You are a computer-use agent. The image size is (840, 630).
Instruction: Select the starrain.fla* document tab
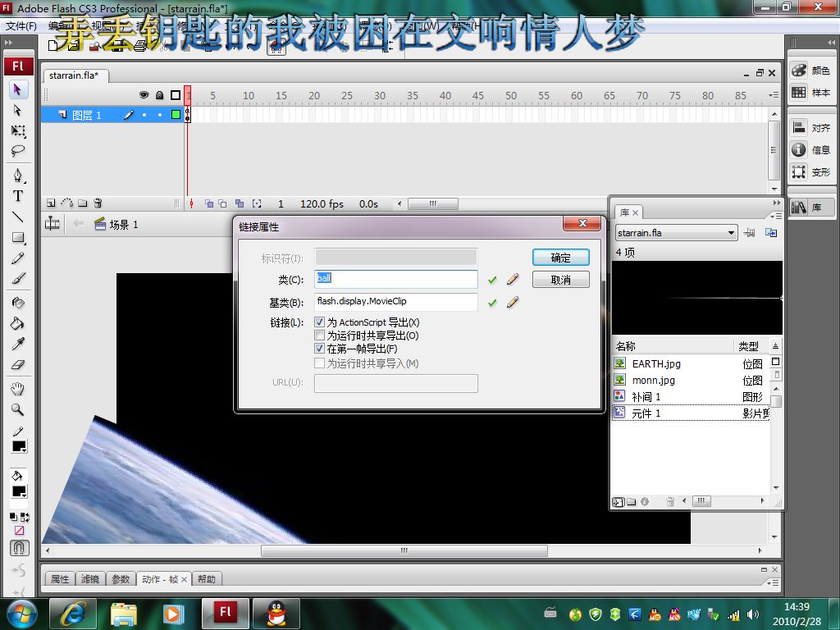(x=75, y=75)
